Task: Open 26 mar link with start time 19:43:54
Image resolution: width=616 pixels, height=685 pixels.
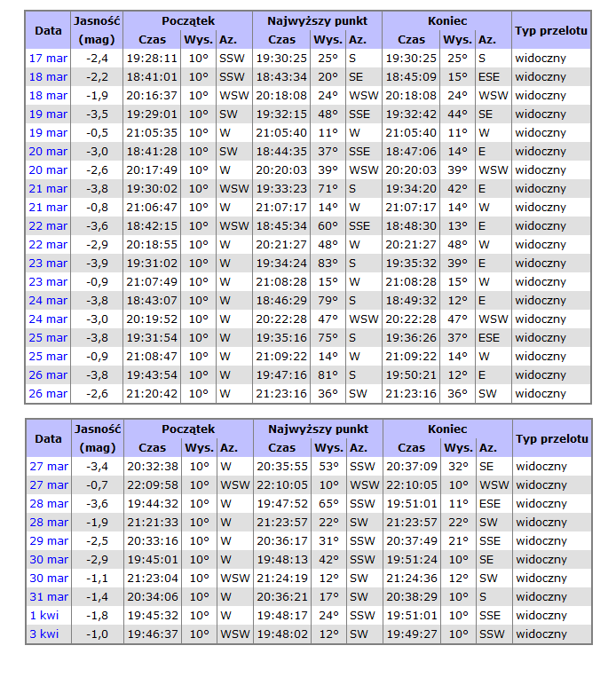Action: point(48,375)
